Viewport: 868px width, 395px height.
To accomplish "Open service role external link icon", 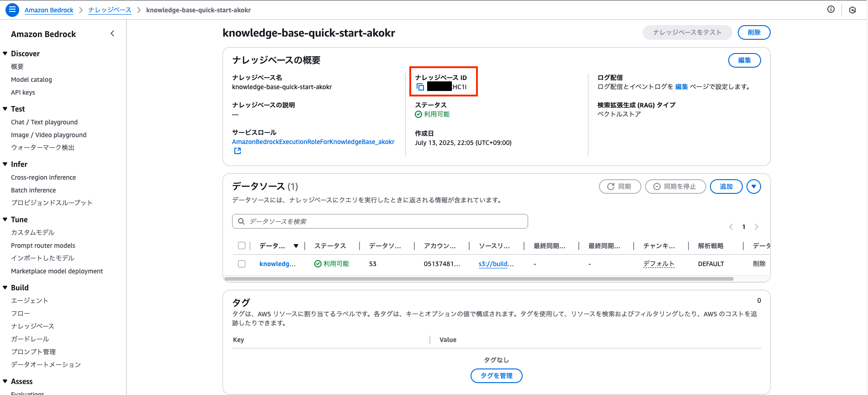I will pos(238,151).
